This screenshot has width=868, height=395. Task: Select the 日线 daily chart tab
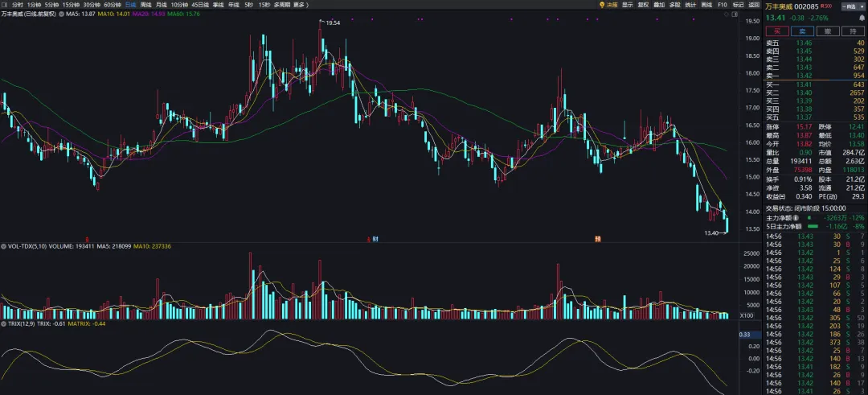point(131,5)
